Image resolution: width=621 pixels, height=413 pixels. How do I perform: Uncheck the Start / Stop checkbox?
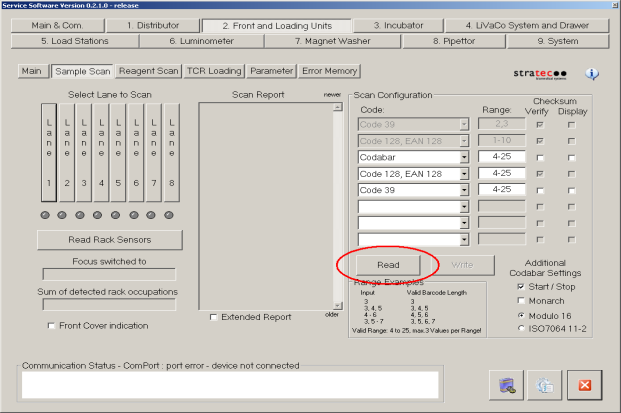[x=519, y=287]
